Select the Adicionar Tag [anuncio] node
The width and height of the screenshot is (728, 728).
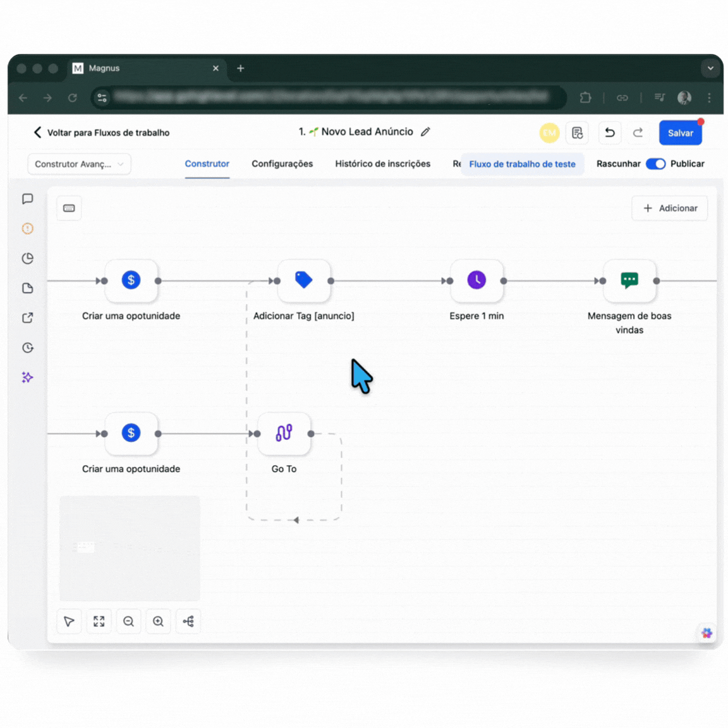coord(303,280)
